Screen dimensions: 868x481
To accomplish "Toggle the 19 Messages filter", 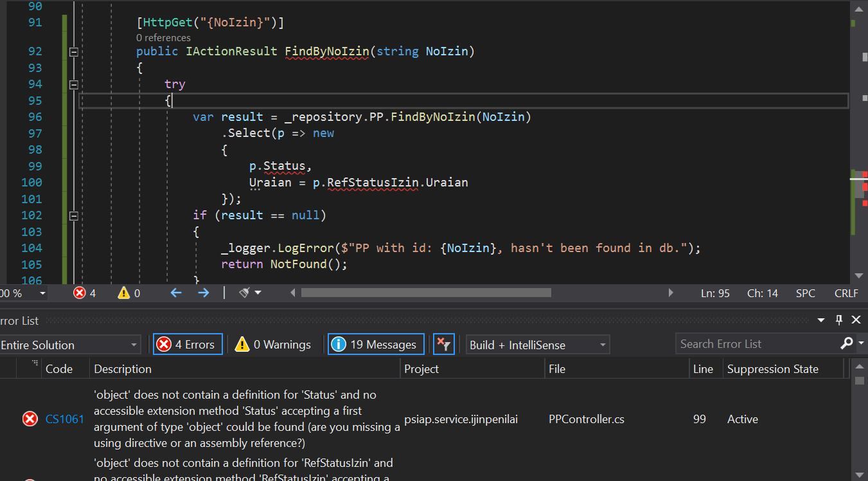I will pos(376,345).
